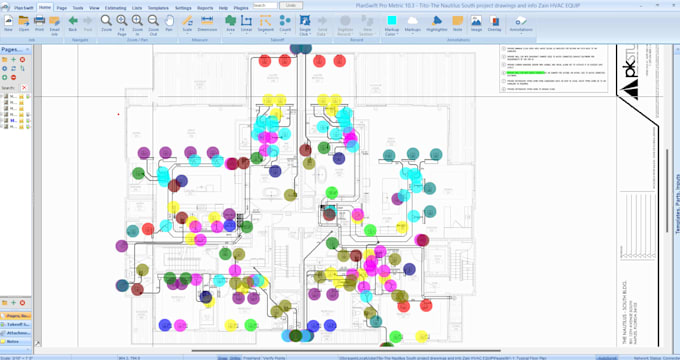Print the current page
The image size is (680, 360).
tap(39, 23)
